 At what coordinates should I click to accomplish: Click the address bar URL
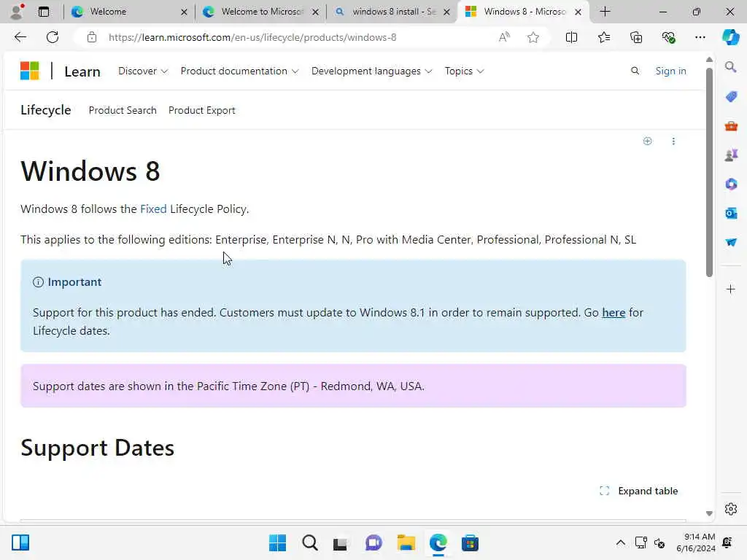coord(252,37)
